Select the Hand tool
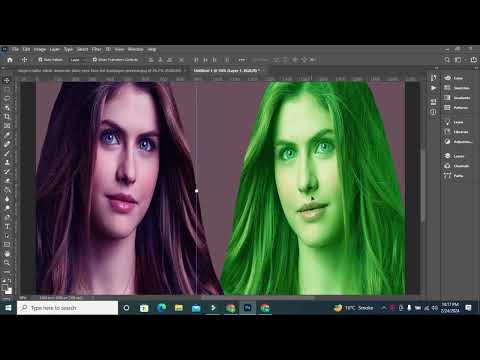Viewport: 480px width, 360px height. [x=7, y=254]
